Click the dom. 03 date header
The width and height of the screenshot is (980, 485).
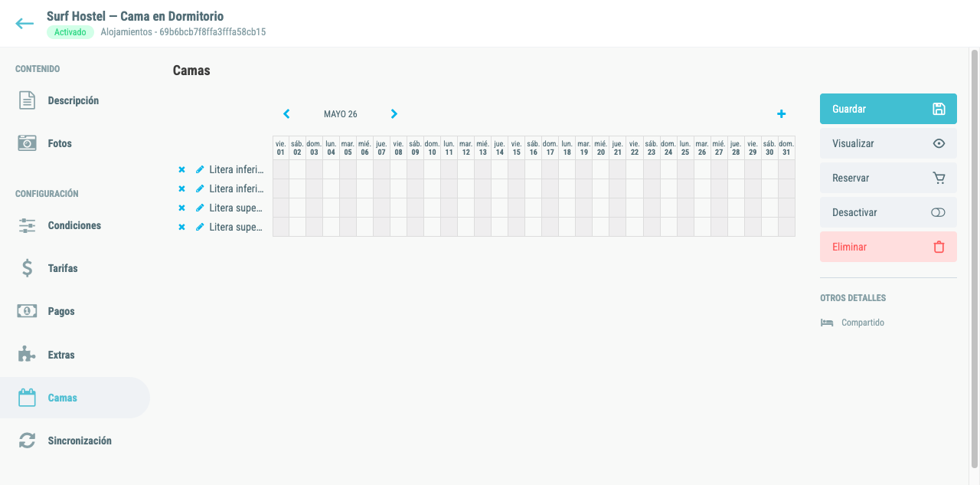[x=315, y=148]
